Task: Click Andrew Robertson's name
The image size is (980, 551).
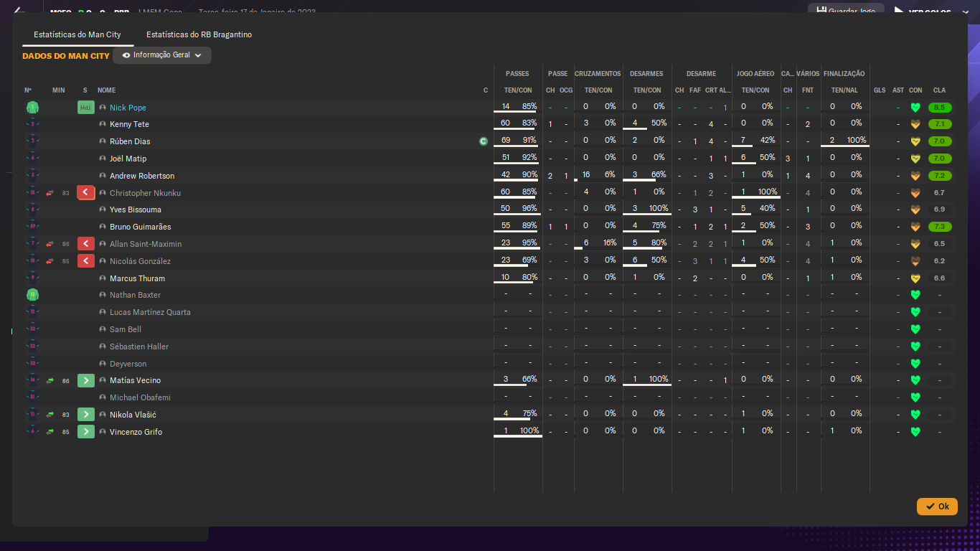Action: tap(142, 176)
